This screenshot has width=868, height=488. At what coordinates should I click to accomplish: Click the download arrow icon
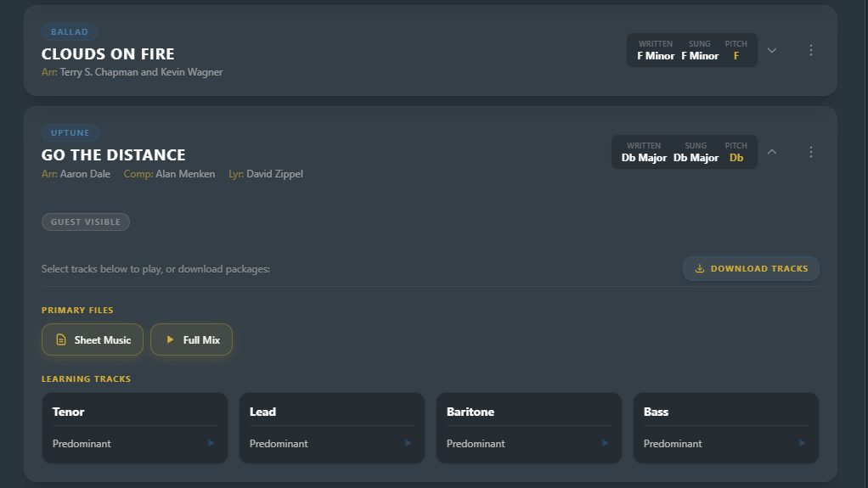click(700, 268)
